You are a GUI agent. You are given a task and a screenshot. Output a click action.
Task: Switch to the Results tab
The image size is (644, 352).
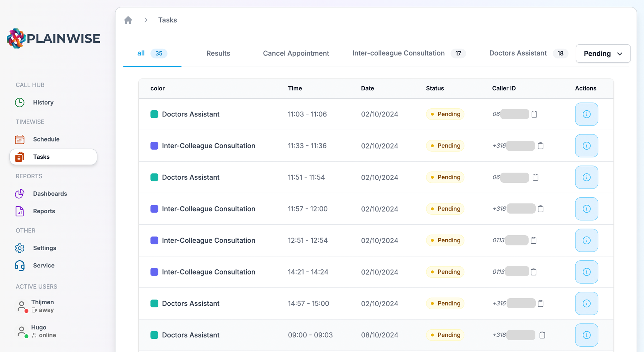coord(218,53)
